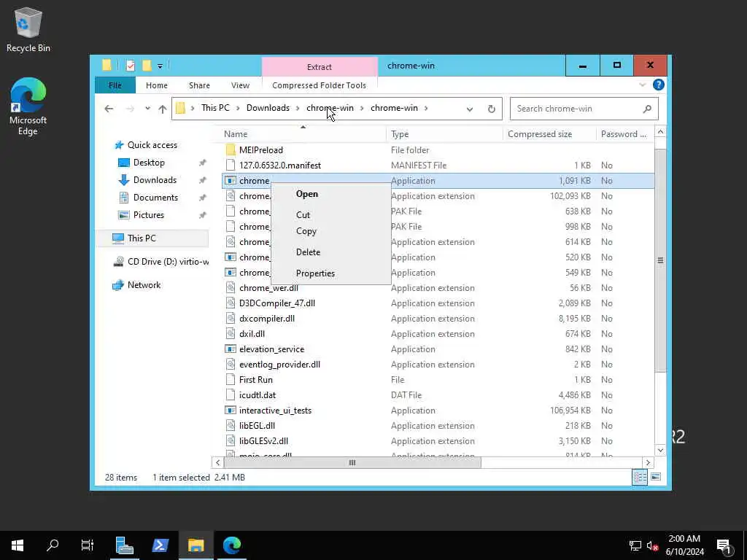Viewport: 747px width, 560px height.
Task: Click Downloads in the address breadcrumb
Action: [x=268, y=108]
